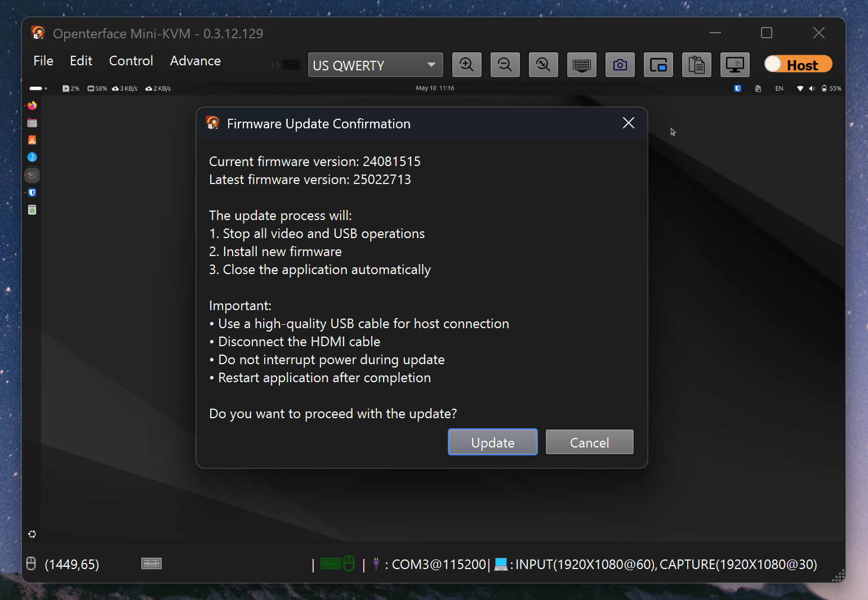The height and width of the screenshot is (600, 868).
Task: Click the Zoom In magnifier toolbar icon
Action: click(x=466, y=65)
